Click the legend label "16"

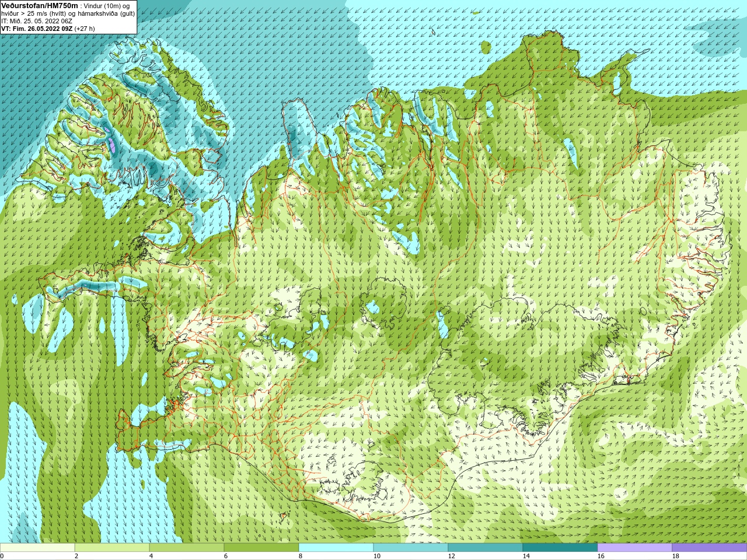601,556
